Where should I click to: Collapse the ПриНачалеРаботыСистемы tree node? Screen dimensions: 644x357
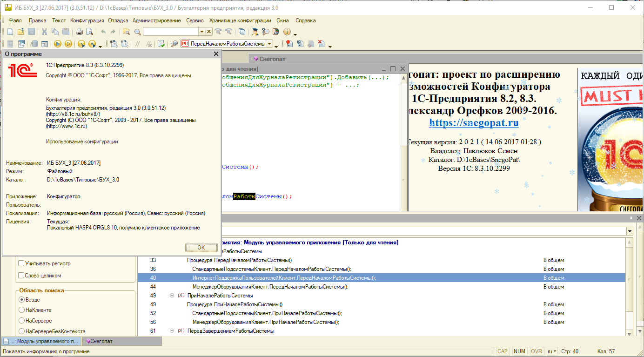point(172,296)
